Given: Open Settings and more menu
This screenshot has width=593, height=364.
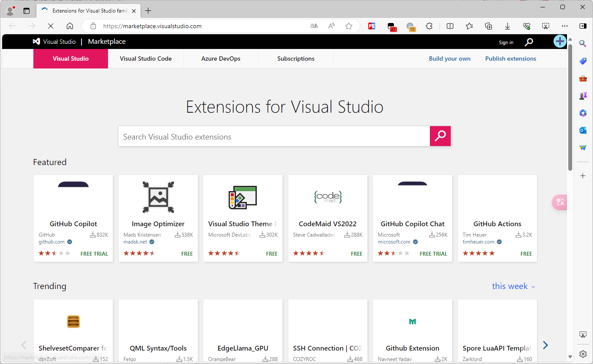Looking at the screenshot, I should pyautogui.click(x=564, y=26).
